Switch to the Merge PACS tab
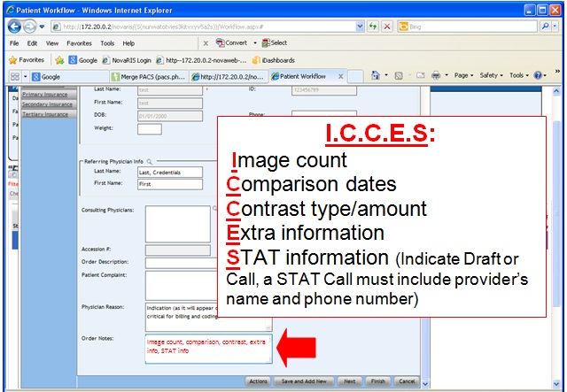The image size is (567, 392). pyautogui.click(x=149, y=77)
